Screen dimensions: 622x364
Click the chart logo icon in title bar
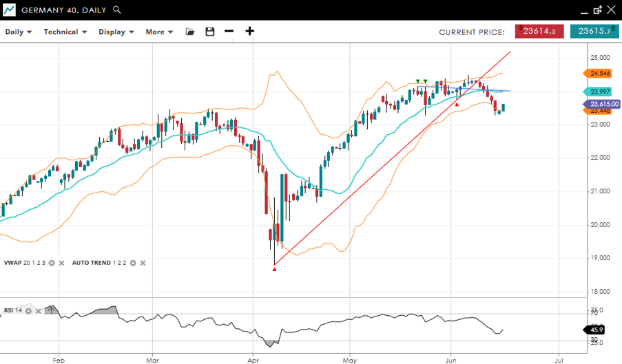pos(10,10)
